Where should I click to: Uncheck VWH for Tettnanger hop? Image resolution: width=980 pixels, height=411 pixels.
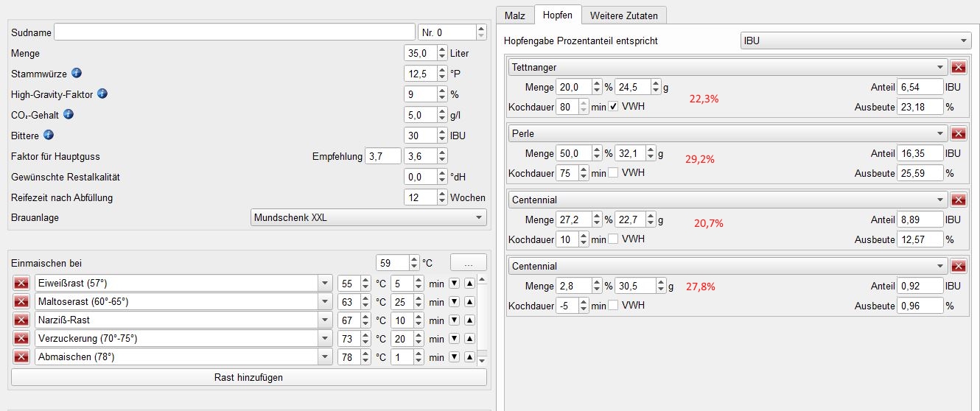point(613,107)
